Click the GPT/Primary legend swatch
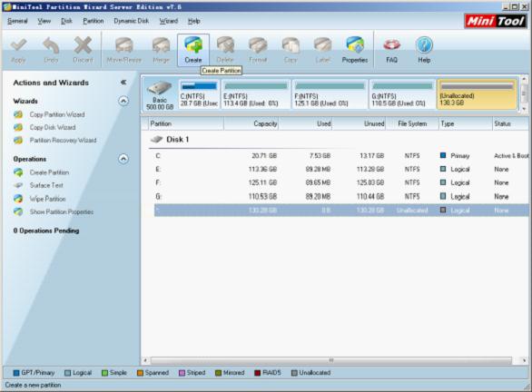The height and width of the screenshot is (392, 532). coord(16,373)
